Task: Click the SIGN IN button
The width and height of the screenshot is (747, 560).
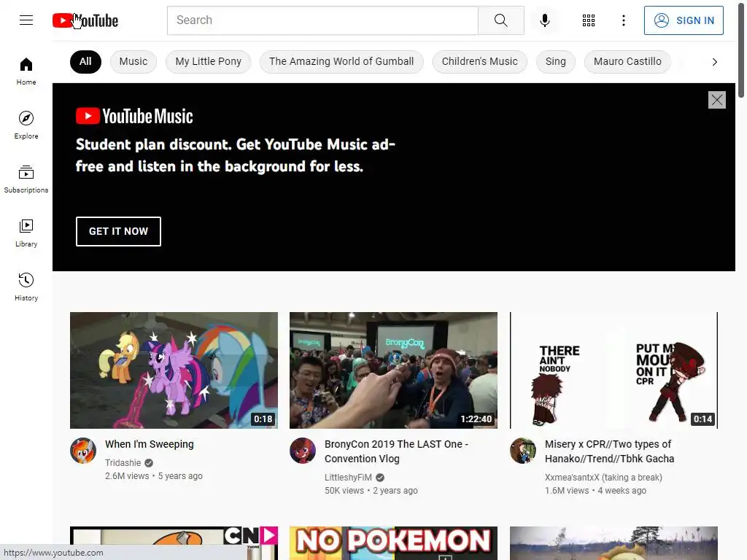Action: pyautogui.click(x=684, y=20)
